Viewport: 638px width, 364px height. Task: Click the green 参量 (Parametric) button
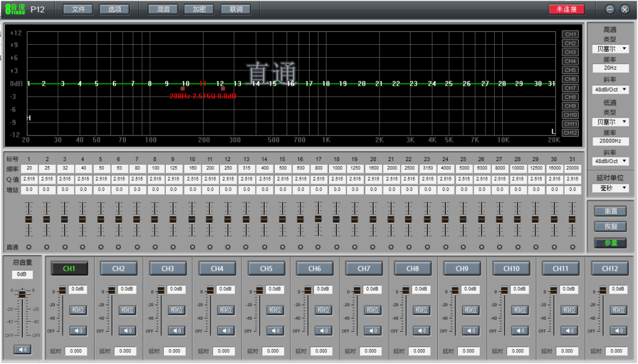611,243
